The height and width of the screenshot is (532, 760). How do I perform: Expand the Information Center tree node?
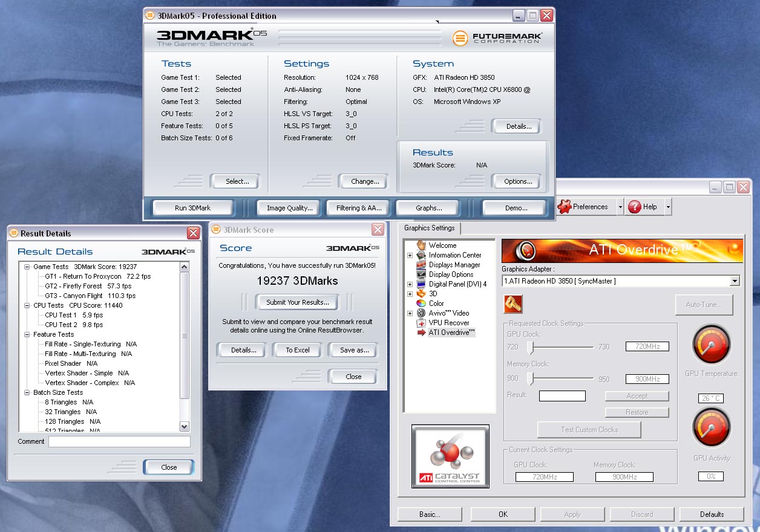[410, 255]
